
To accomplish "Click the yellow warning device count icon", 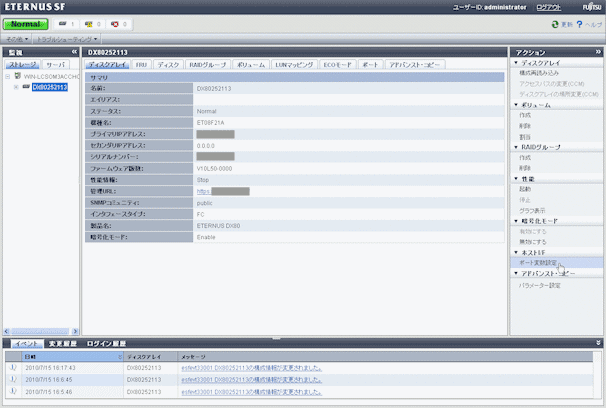I will [x=89, y=24].
